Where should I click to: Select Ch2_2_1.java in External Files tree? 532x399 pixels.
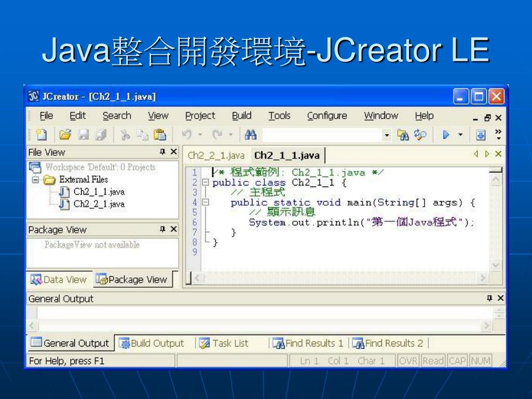(99, 204)
